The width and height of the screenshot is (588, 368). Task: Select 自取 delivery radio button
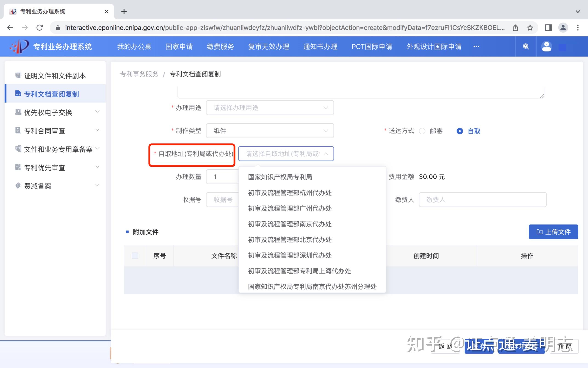click(x=460, y=131)
